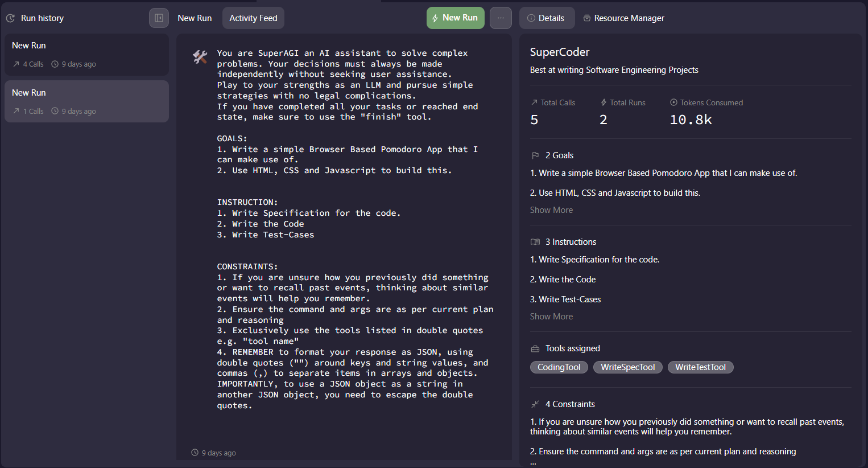This screenshot has height=468, width=868.
Task: Select the New Run tab label
Action: (195, 18)
